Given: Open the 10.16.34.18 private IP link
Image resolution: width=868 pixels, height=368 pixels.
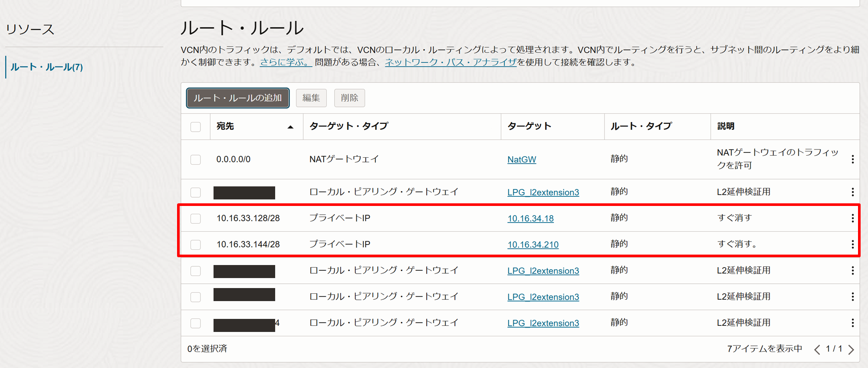Looking at the screenshot, I should [x=530, y=218].
